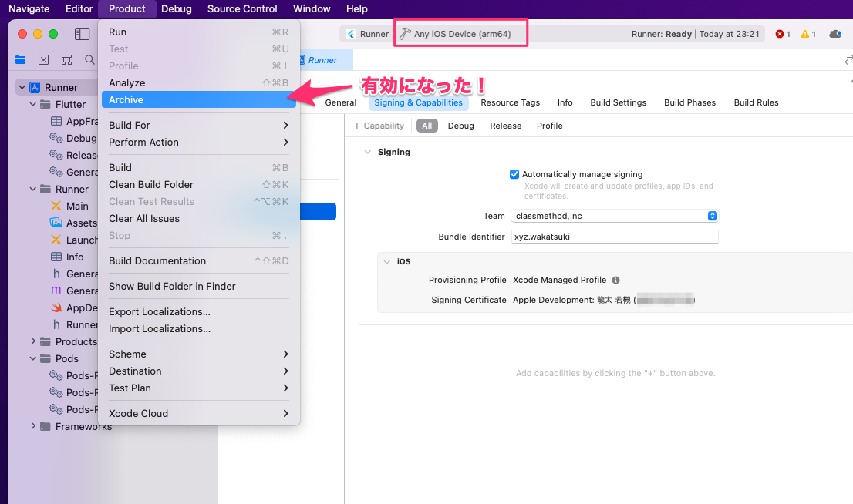Image resolution: width=853 pixels, height=504 pixels.
Task: Click the Release xcconfig gear icon
Action: (x=56, y=154)
